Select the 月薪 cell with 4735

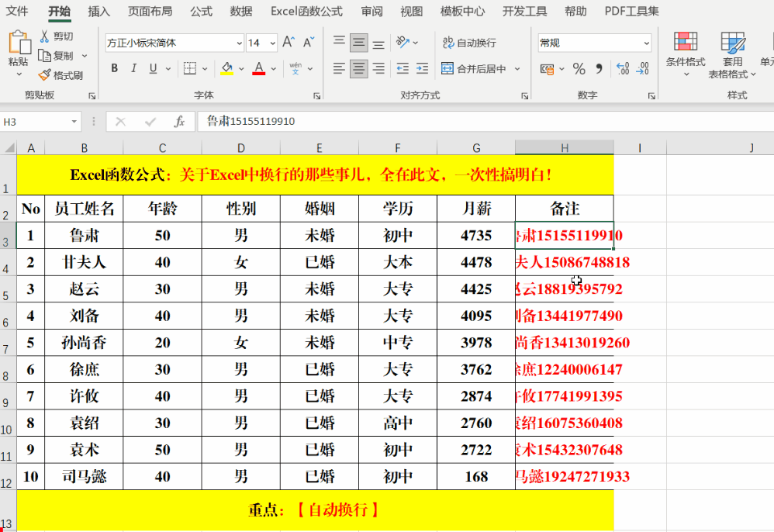coord(476,236)
